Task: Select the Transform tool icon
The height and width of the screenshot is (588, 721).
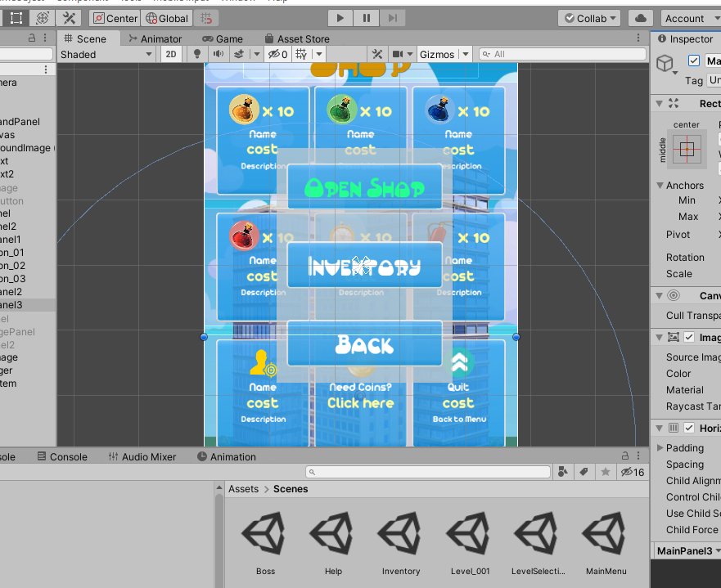Action: [x=43, y=18]
